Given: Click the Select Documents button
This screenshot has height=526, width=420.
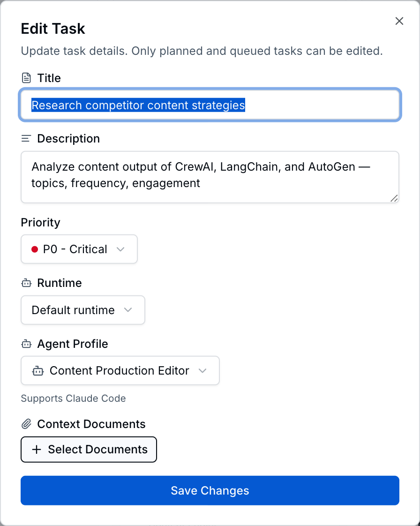Looking at the screenshot, I should [89, 449].
